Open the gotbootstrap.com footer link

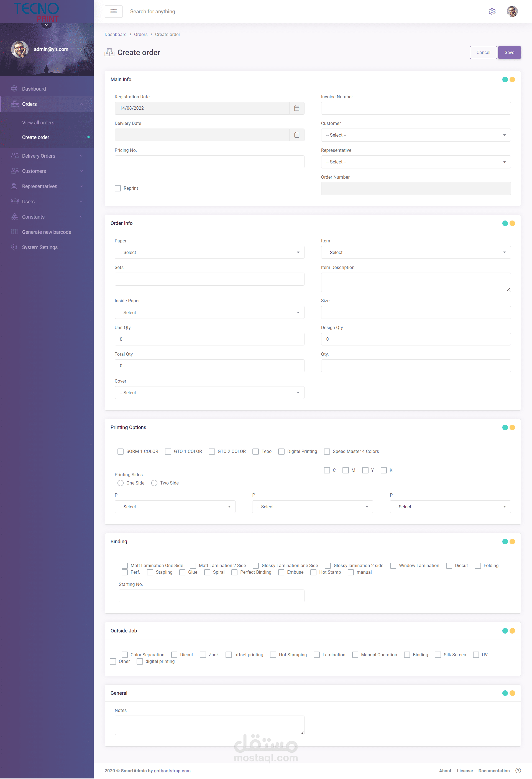tap(172, 771)
